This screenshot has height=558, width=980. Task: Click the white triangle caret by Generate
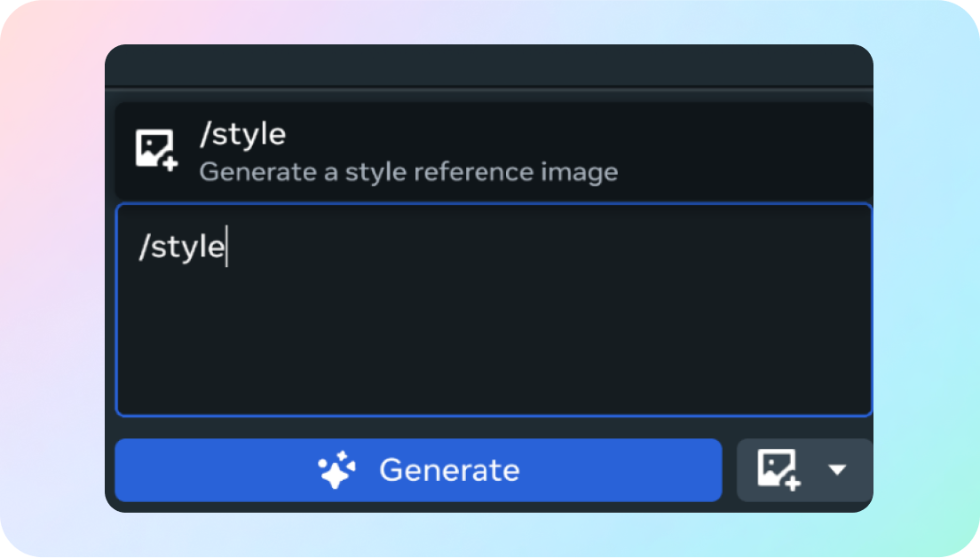(837, 470)
